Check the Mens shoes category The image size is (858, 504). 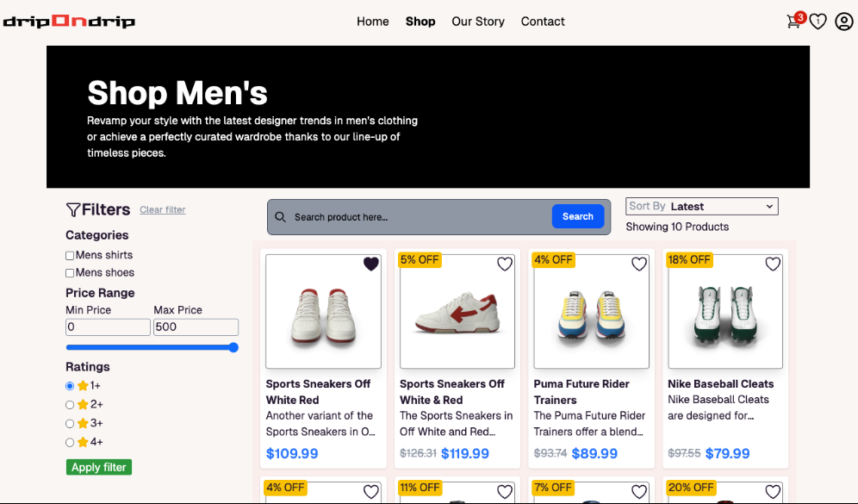tap(70, 273)
